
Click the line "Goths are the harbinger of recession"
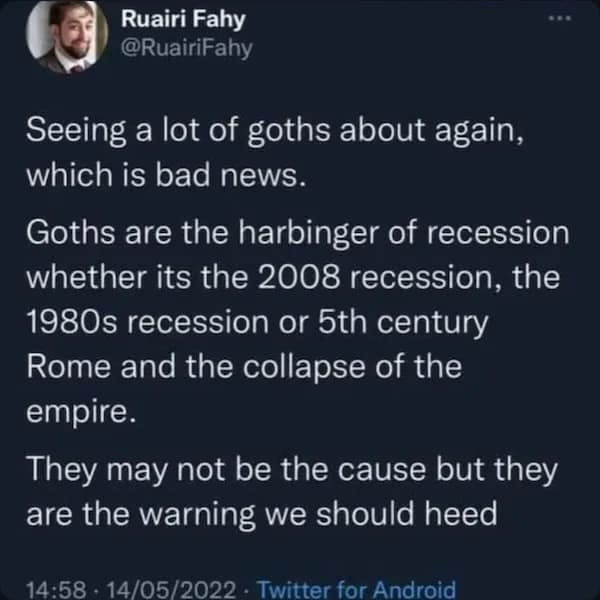click(x=296, y=234)
